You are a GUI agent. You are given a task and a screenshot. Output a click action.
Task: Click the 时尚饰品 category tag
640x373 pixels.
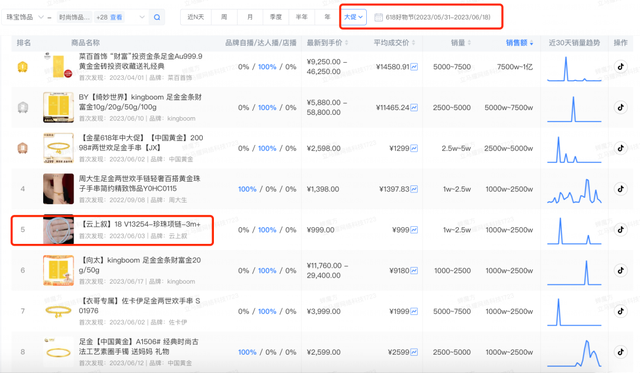pyautogui.click(x=74, y=17)
